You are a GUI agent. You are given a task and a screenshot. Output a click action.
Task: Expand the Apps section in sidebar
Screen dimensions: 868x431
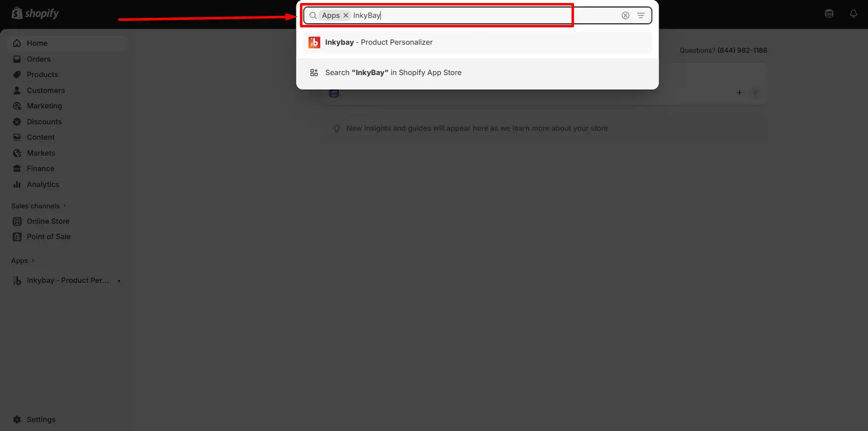(23, 260)
